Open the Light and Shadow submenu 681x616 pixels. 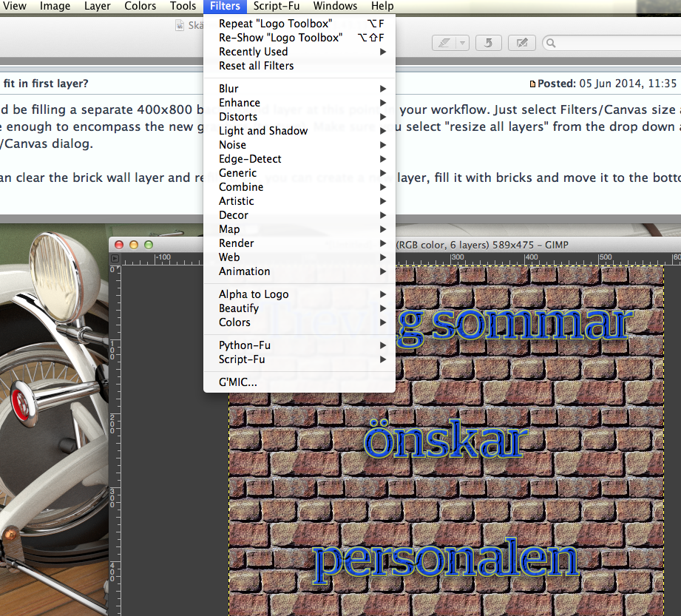coord(299,131)
